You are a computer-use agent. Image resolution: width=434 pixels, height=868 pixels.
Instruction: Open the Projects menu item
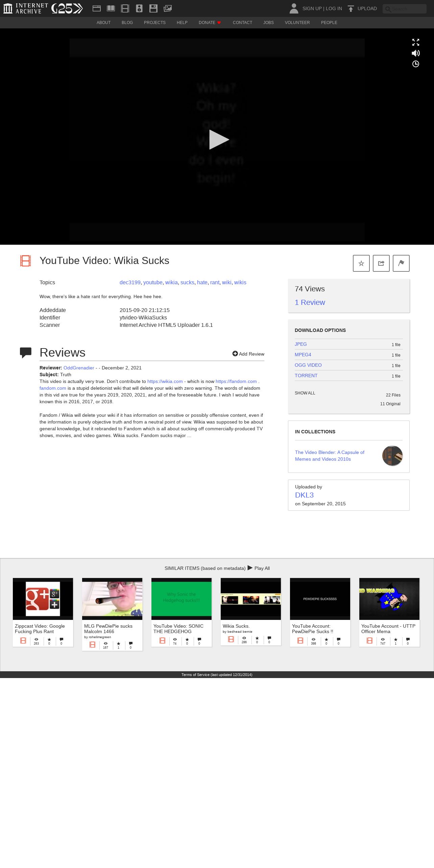click(x=155, y=23)
